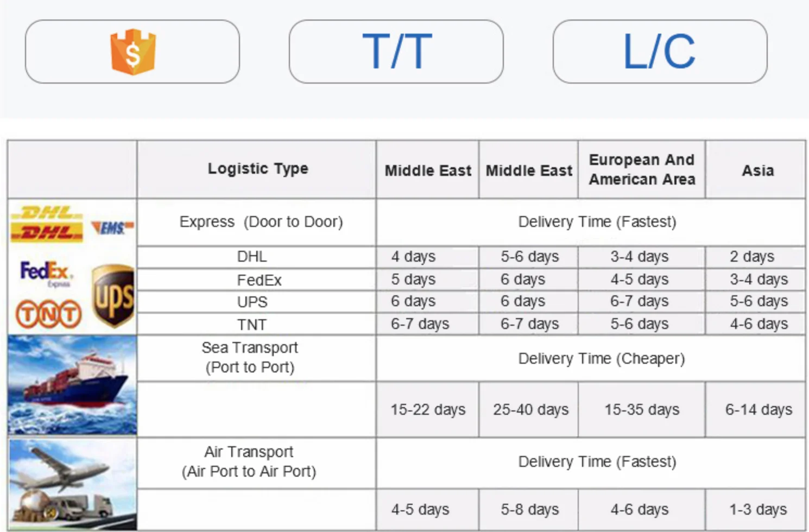
Task: Click the Logistic Type column header
Action: [x=257, y=169]
